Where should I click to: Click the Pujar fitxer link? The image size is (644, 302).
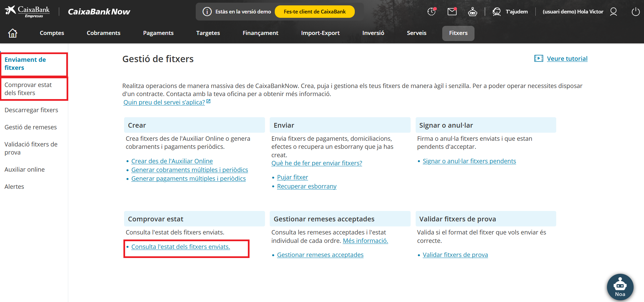(x=292, y=177)
